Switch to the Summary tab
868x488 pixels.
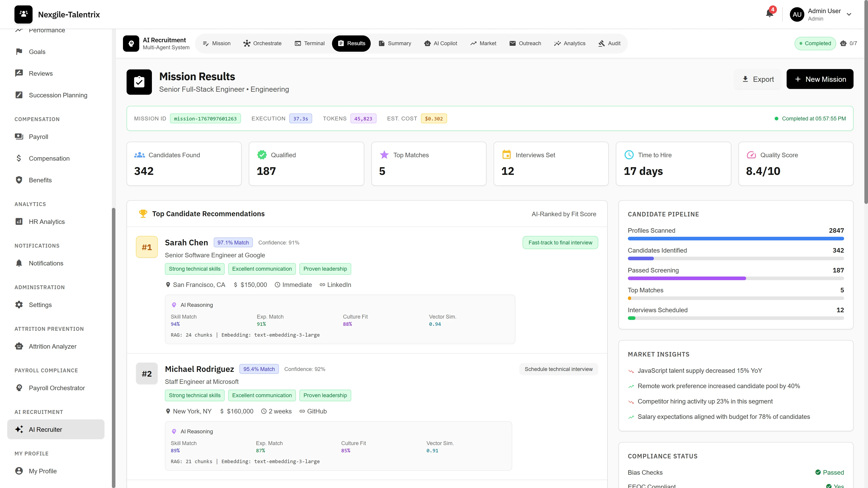point(395,43)
